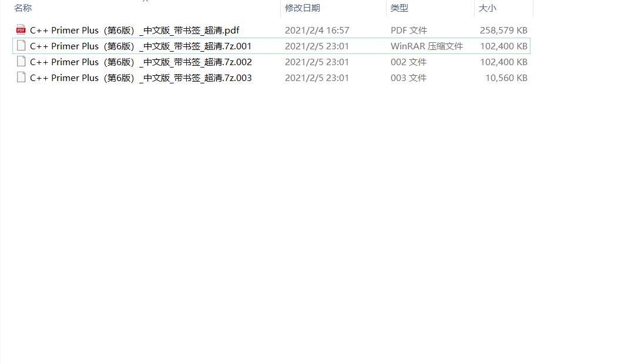Click the 2021/2/4 16:57 modified date
This screenshot has height=364, width=618.
tap(317, 31)
